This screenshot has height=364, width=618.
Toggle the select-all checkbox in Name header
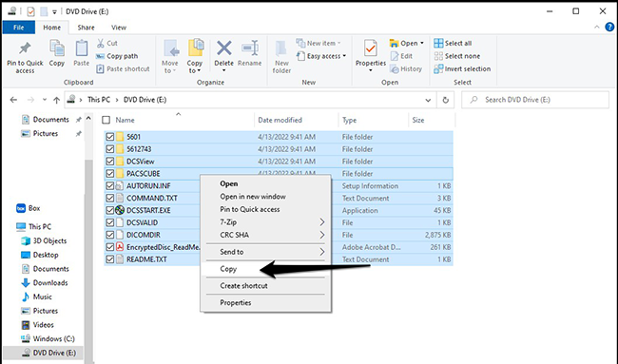click(106, 120)
